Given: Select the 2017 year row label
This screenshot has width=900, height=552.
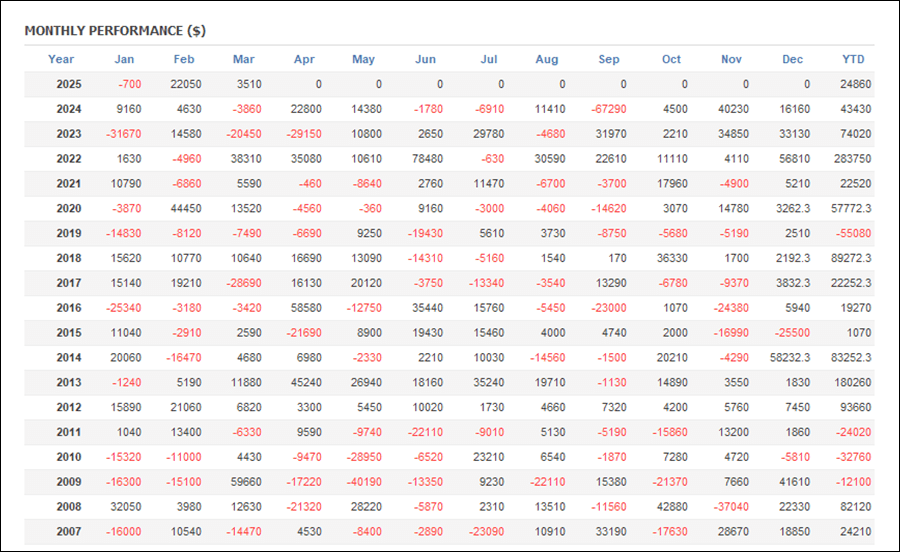Looking at the screenshot, I should [x=69, y=283].
